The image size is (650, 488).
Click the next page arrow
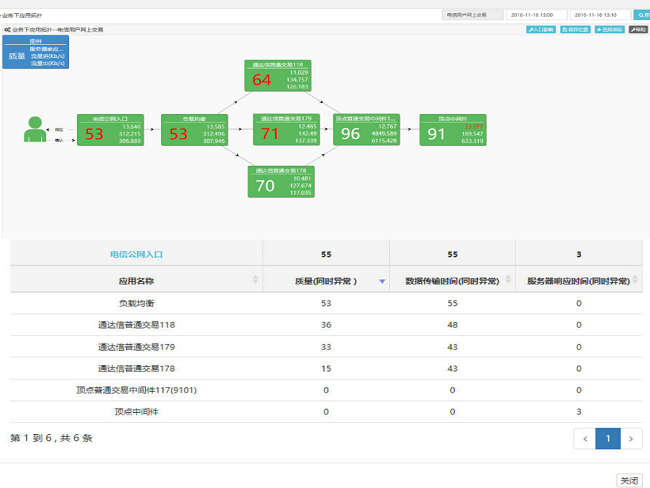click(632, 439)
